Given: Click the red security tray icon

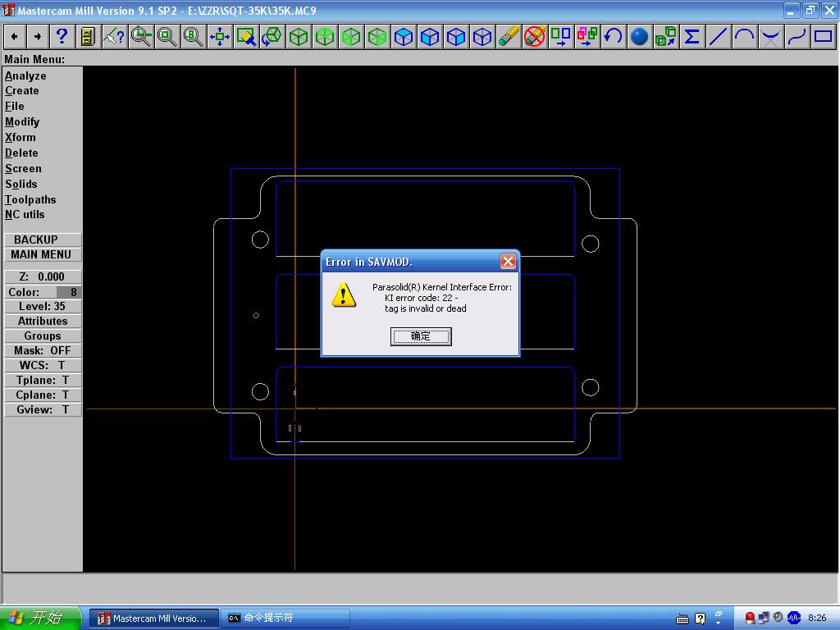Looking at the screenshot, I should 750,619.
